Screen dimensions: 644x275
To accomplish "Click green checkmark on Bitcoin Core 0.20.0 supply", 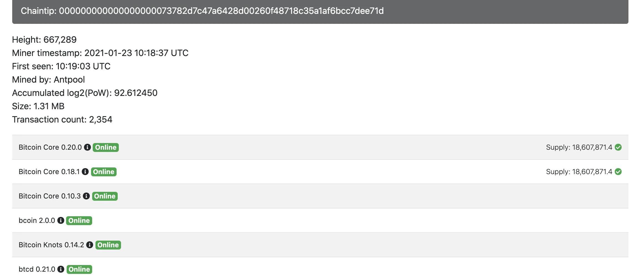I will pyautogui.click(x=618, y=147).
